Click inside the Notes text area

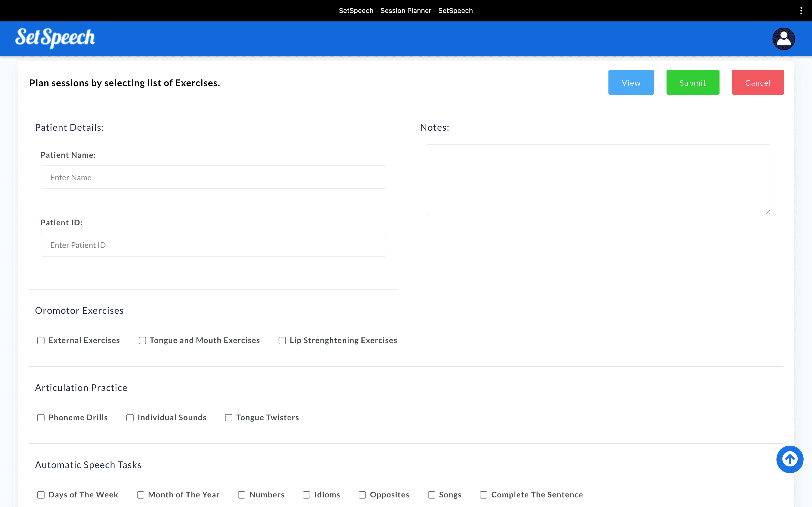pos(598,180)
